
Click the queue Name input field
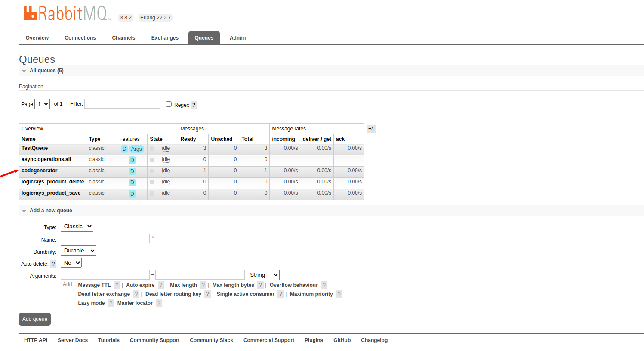point(105,239)
